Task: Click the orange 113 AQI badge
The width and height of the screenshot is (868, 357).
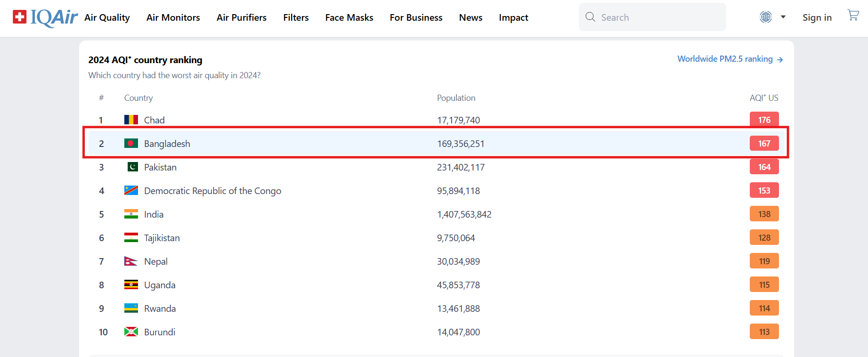Action: (764, 332)
